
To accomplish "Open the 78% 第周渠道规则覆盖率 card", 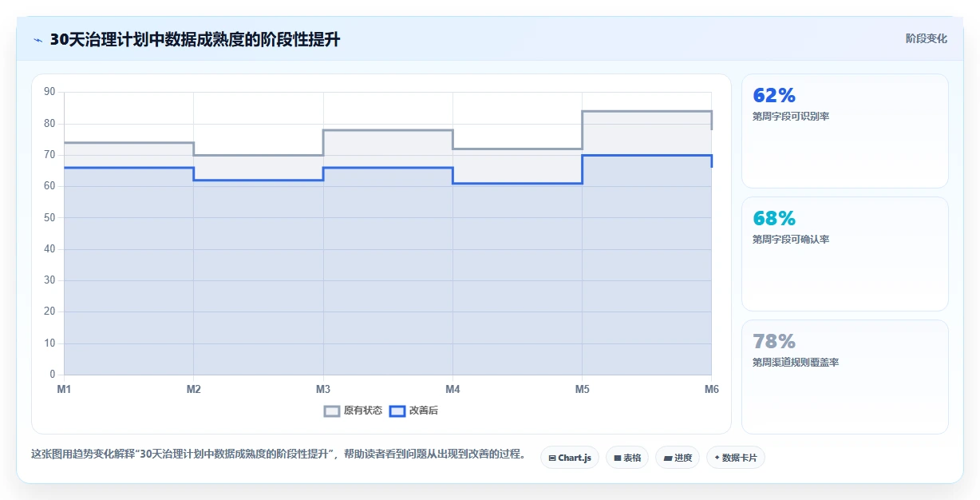I will tap(845, 377).
